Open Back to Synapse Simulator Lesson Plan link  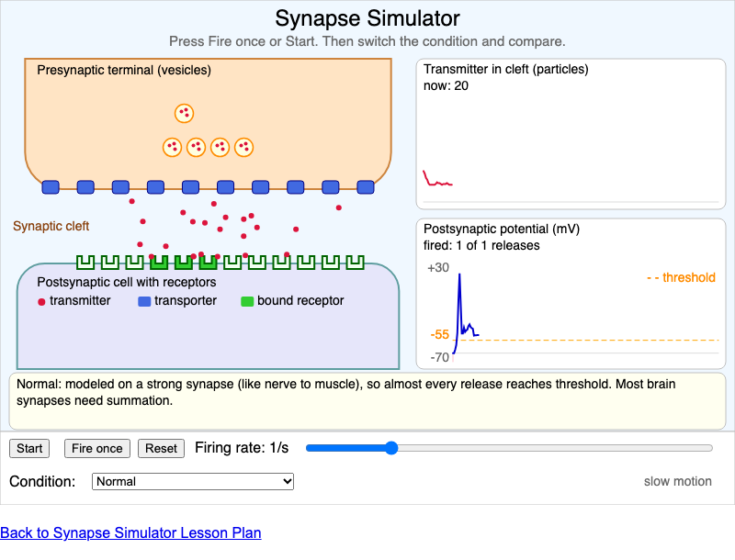pyautogui.click(x=130, y=532)
